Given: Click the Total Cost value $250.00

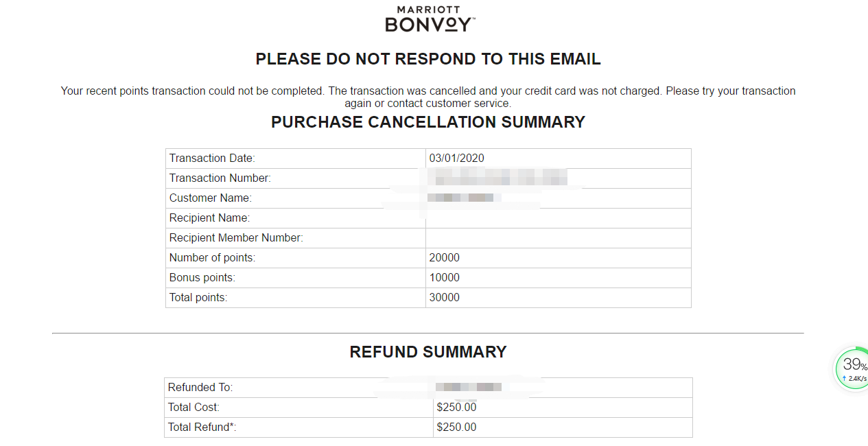Looking at the screenshot, I should (456, 408).
